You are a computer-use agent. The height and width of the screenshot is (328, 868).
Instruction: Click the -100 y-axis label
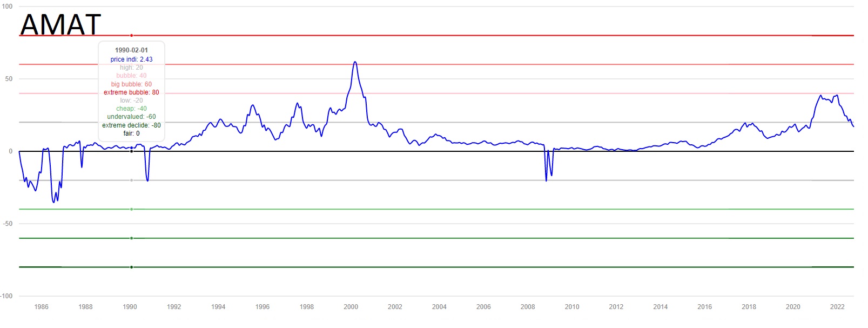click(6, 296)
